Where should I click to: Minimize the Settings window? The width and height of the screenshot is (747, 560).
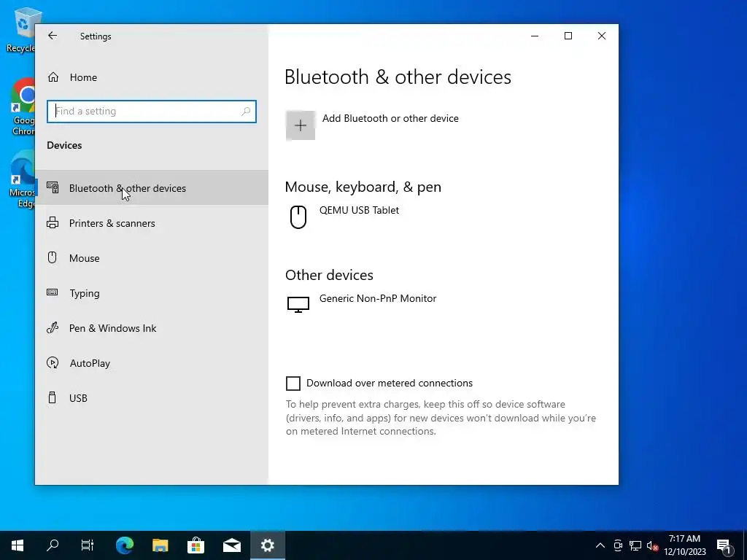[x=535, y=36]
